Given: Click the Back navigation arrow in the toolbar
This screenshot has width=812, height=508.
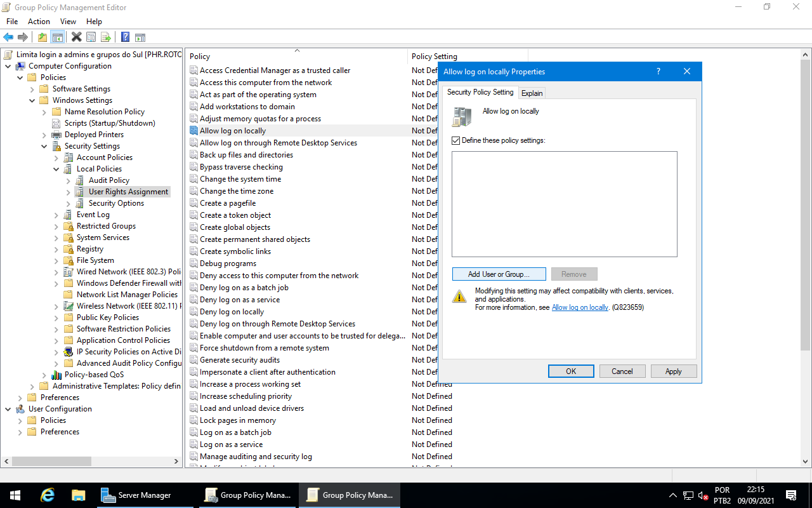Looking at the screenshot, I should click(x=8, y=36).
